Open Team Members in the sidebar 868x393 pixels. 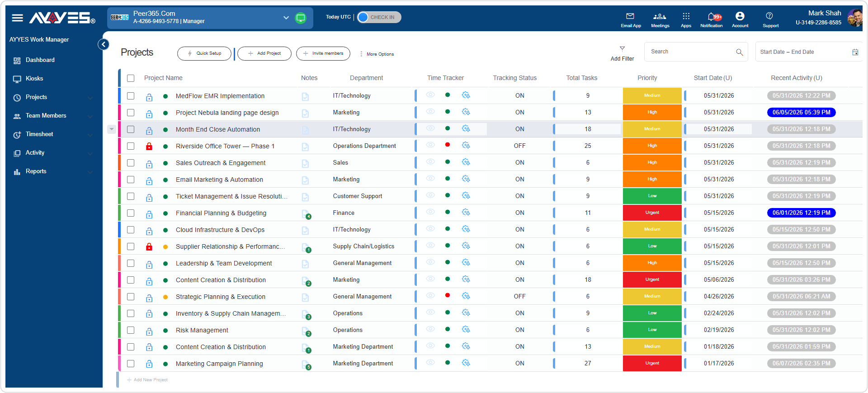click(x=46, y=116)
